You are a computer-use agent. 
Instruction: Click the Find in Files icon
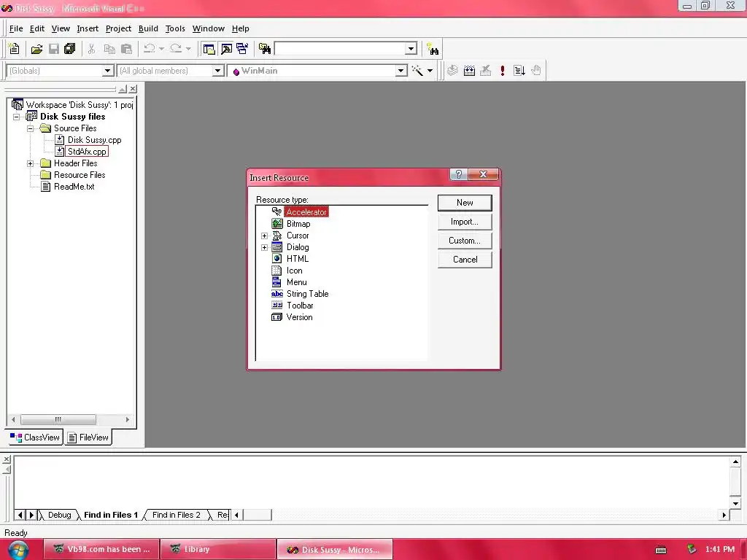pos(264,49)
